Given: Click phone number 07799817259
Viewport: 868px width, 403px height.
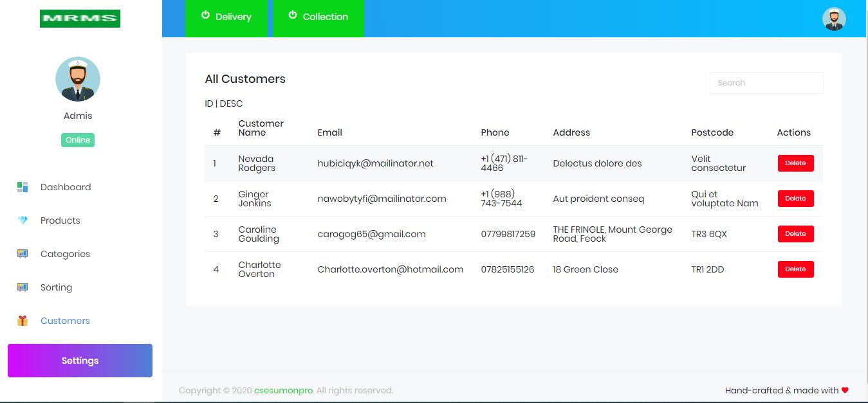Looking at the screenshot, I should click(508, 234).
